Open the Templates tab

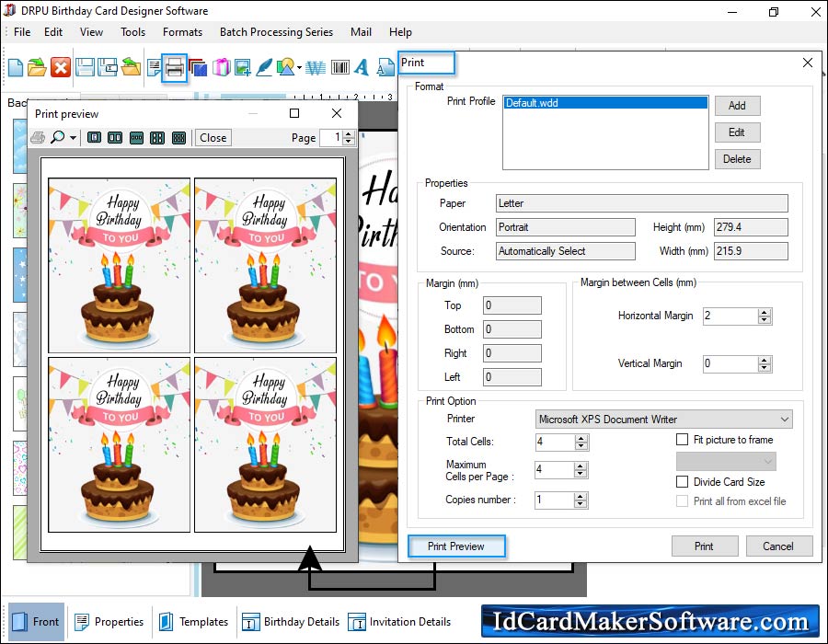193,622
